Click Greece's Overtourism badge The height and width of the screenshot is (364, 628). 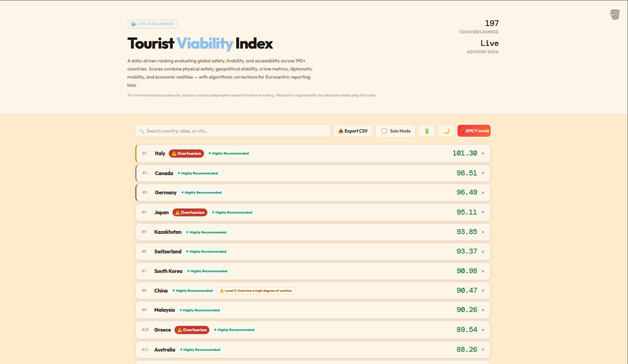click(192, 330)
